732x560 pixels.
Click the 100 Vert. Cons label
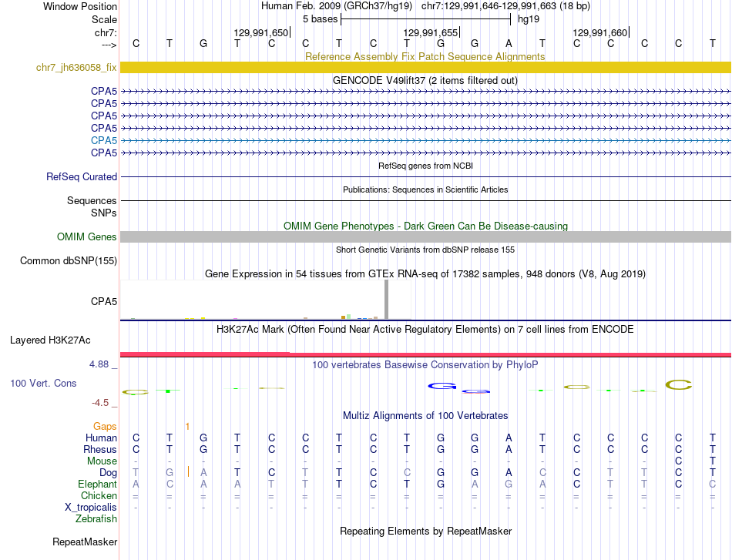[43, 383]
